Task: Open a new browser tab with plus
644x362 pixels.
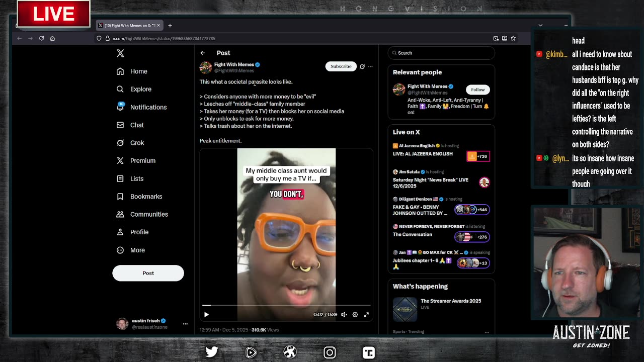Action: pos(170,26)
